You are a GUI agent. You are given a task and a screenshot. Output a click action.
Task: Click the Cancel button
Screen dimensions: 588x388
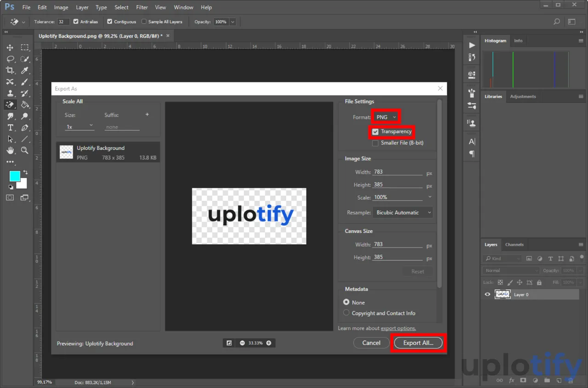pos(371,343)
